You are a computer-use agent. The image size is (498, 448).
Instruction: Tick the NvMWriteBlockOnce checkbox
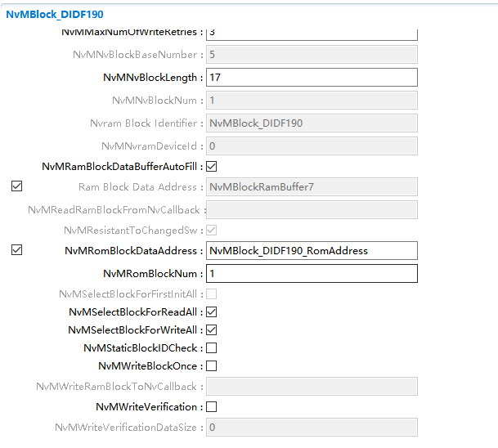point(211,366)
